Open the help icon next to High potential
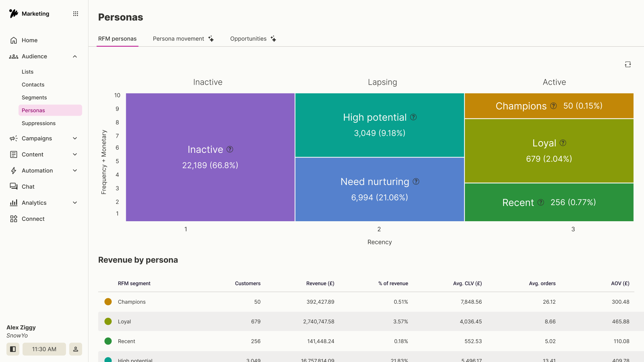The height and width of the screenshot is (362, 644). click(x=413, y=117)
